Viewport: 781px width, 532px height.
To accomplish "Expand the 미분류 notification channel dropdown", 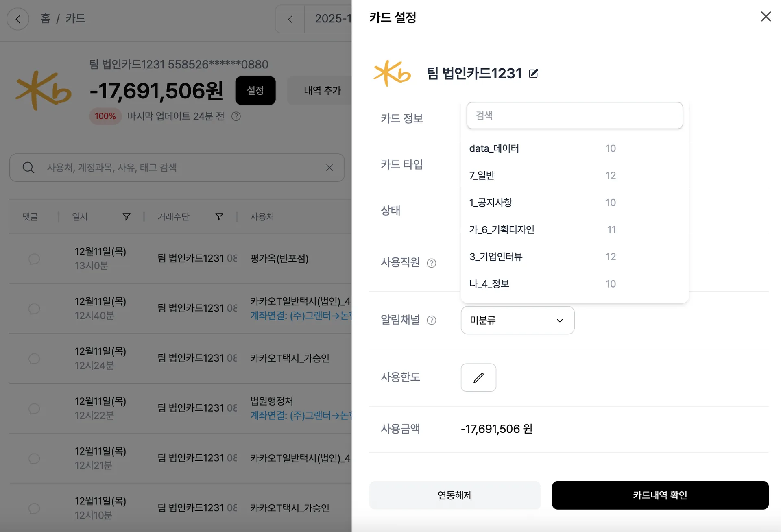I will click(x=517, y=320).
